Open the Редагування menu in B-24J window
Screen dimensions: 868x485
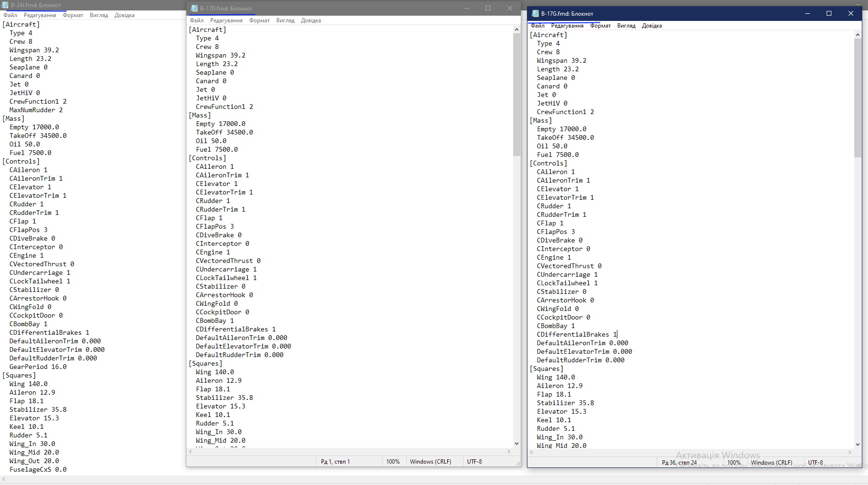click(40, 15)
